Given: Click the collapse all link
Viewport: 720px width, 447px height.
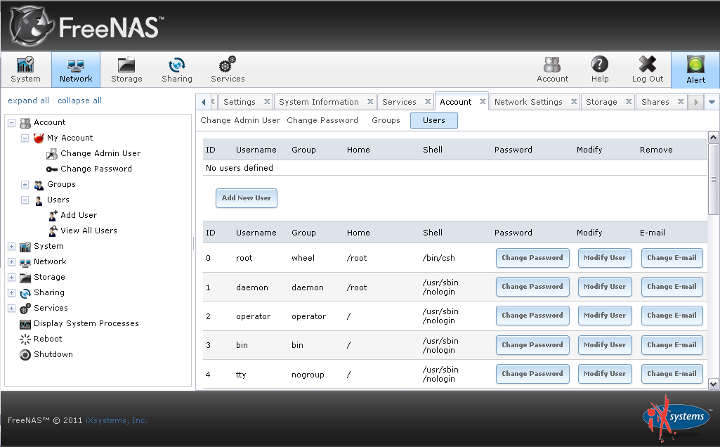Looking at the screenshot, I should coord(79,101).
